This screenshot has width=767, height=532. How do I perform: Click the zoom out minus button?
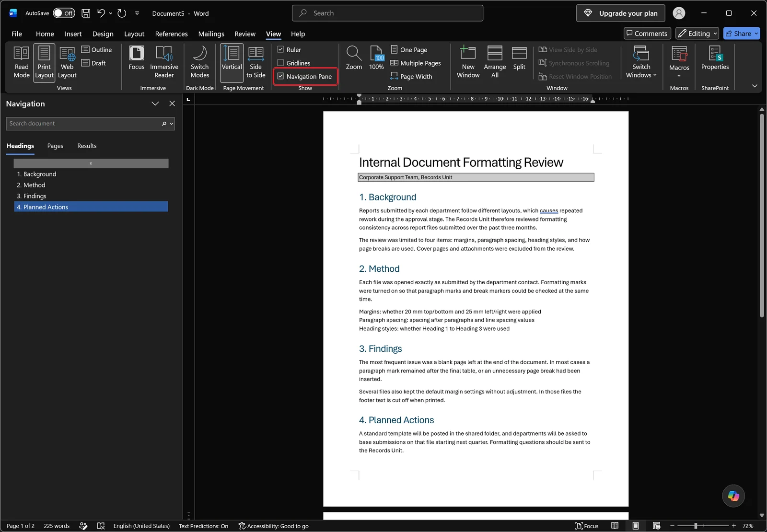672,526
